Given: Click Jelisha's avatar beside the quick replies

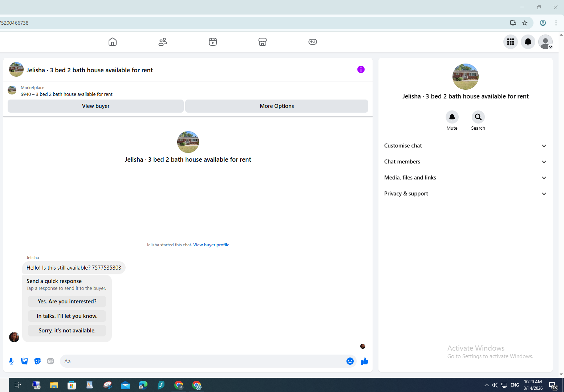Looking at the screenshot, I should point(14,337).
